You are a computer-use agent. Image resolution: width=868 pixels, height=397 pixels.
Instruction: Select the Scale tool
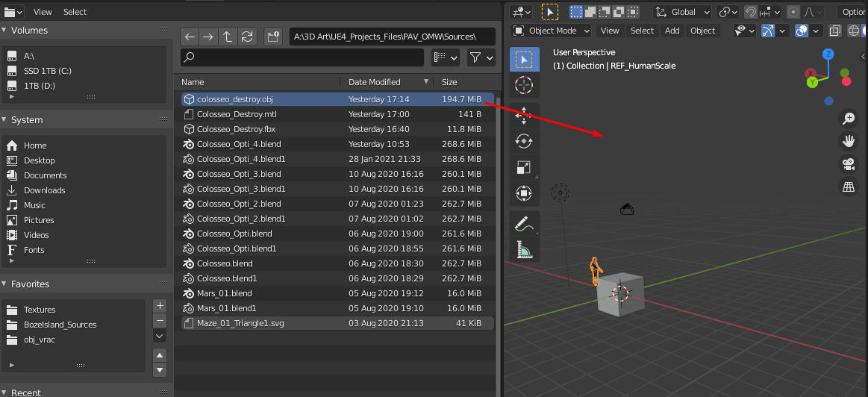click(524, 167)
